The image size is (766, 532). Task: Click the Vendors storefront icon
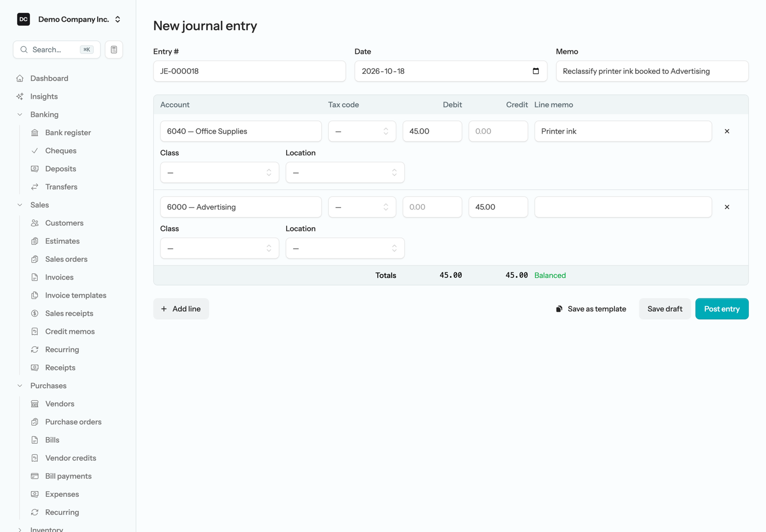35,404
